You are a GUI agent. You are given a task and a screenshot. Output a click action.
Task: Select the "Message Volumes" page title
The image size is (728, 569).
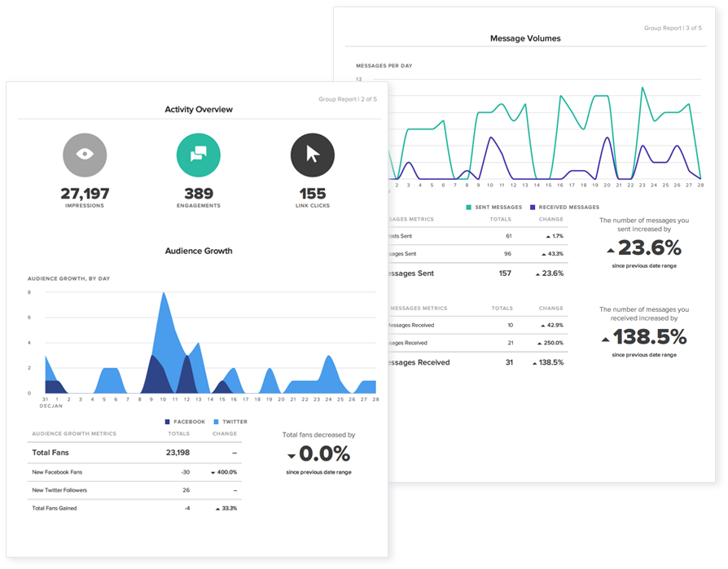[525, 38]
